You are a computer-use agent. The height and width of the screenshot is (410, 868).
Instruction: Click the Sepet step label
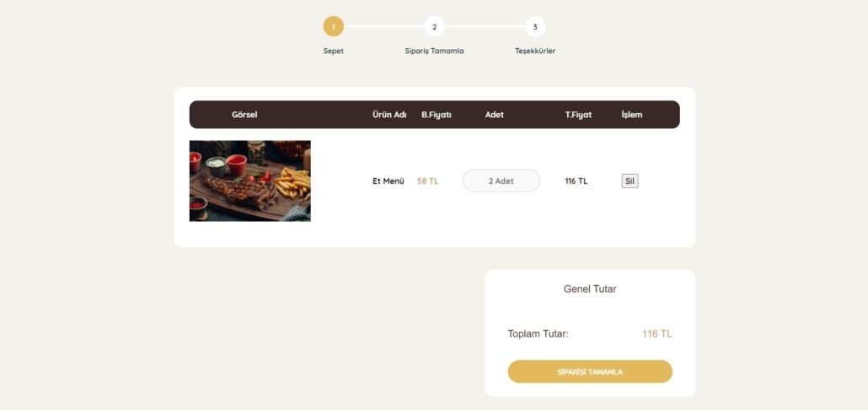point(333,51)
